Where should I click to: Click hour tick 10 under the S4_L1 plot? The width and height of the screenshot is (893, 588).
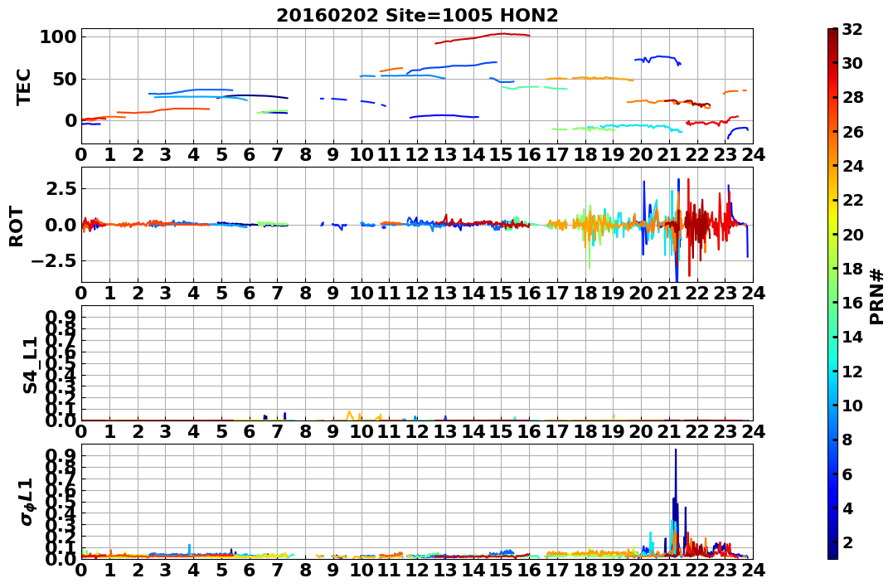[x=362, y=431]
